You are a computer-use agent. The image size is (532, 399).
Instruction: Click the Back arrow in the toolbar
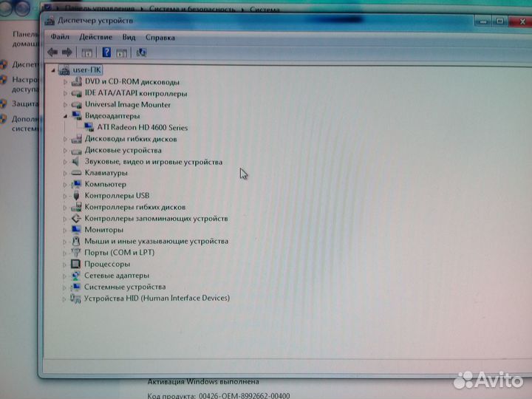tap(52, 52)
